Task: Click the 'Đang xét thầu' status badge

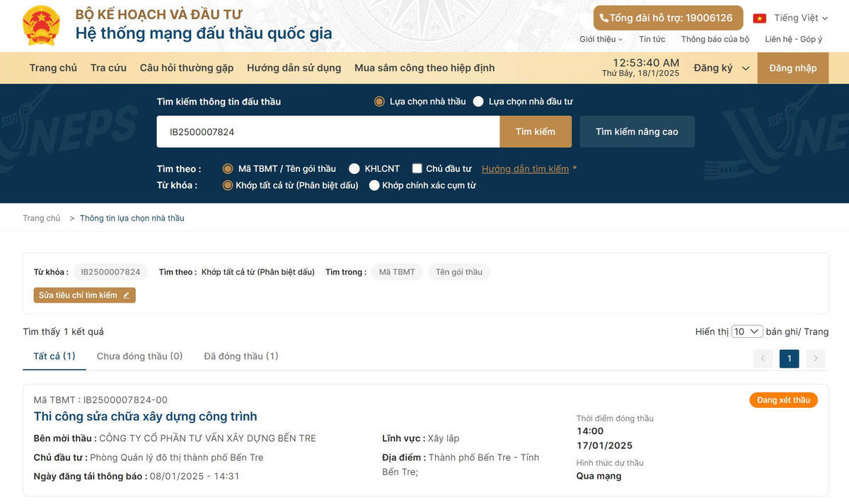Action: [783, 399]
